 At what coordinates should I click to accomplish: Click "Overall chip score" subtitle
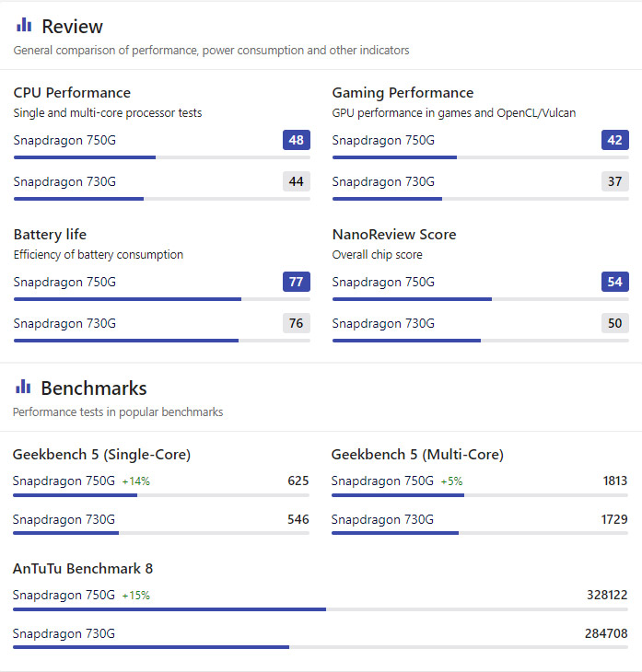(377, 255)
